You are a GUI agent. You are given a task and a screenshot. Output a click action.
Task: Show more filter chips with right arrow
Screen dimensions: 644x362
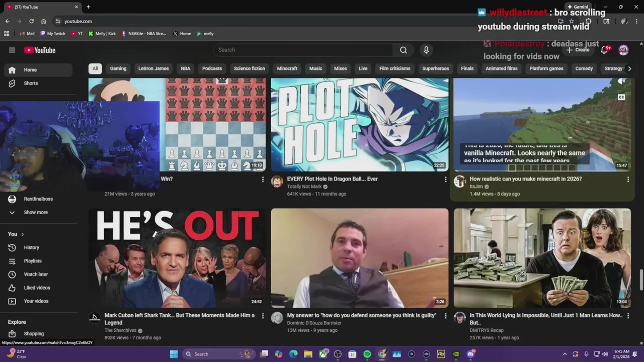pyautogui.click(x=629, y=68)
